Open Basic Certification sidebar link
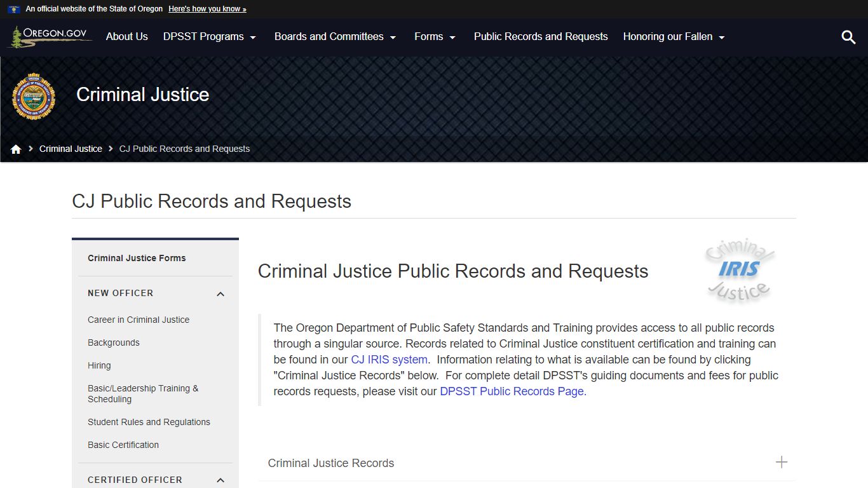868x488 pixels. [123, 445]
